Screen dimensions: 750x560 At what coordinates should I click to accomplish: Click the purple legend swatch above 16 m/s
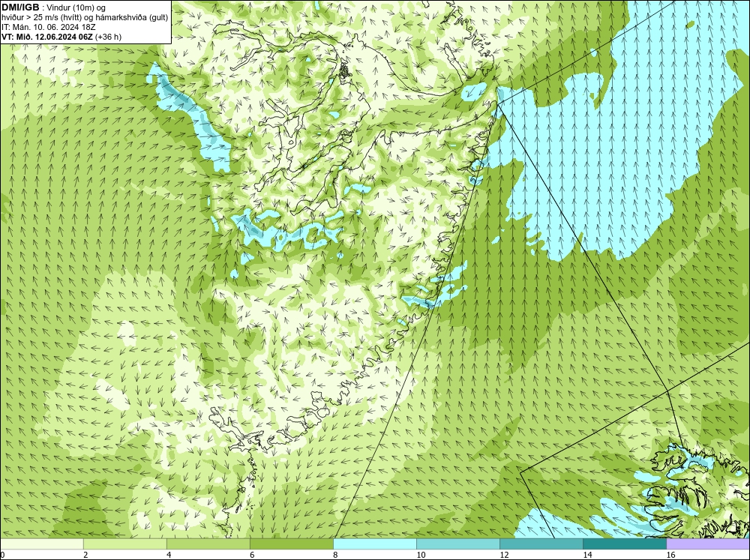[708, 544]
